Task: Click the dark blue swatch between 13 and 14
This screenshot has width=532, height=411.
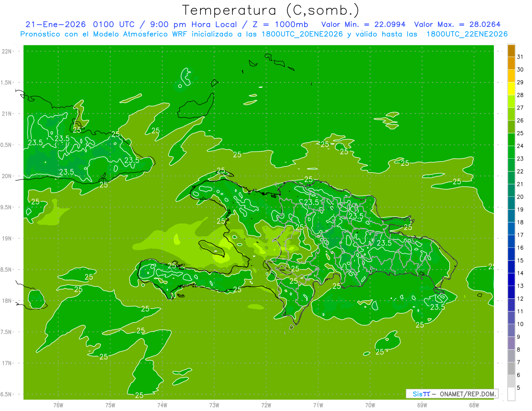Action: point(511,279)
